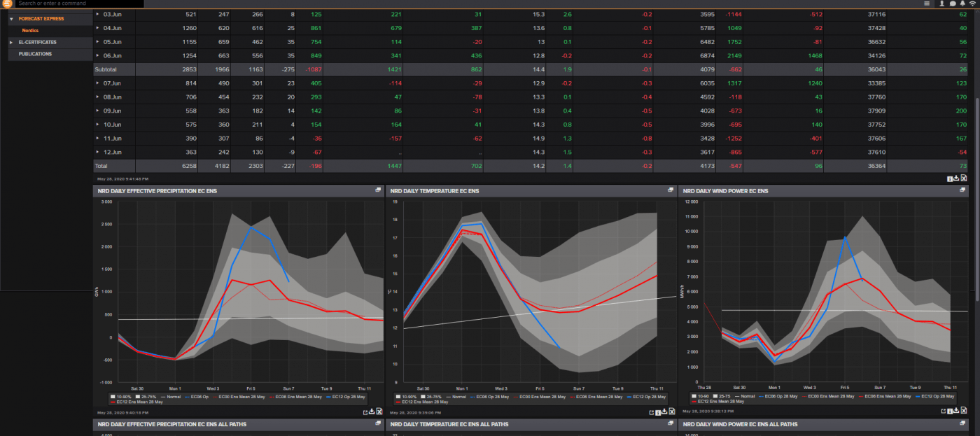Click the notifications bell icon
980x436 pixels.
(962, 3)
